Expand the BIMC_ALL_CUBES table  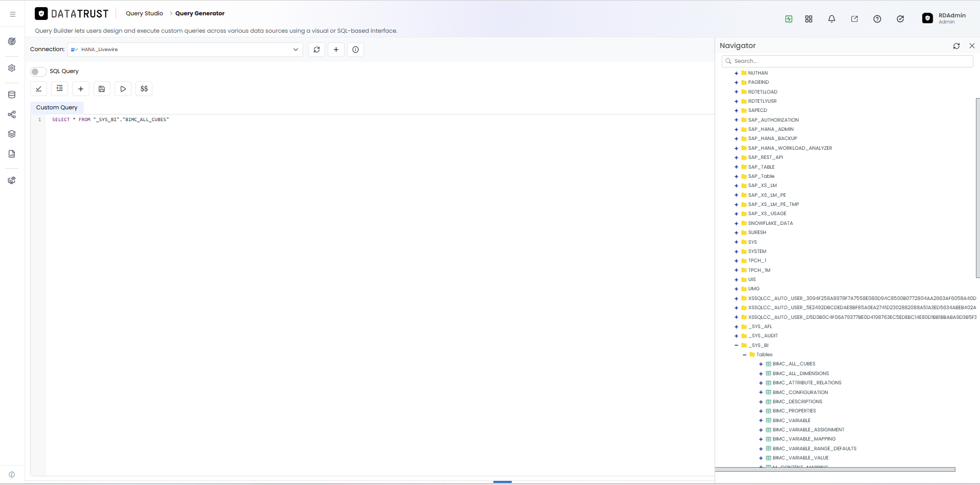[761, 364]
